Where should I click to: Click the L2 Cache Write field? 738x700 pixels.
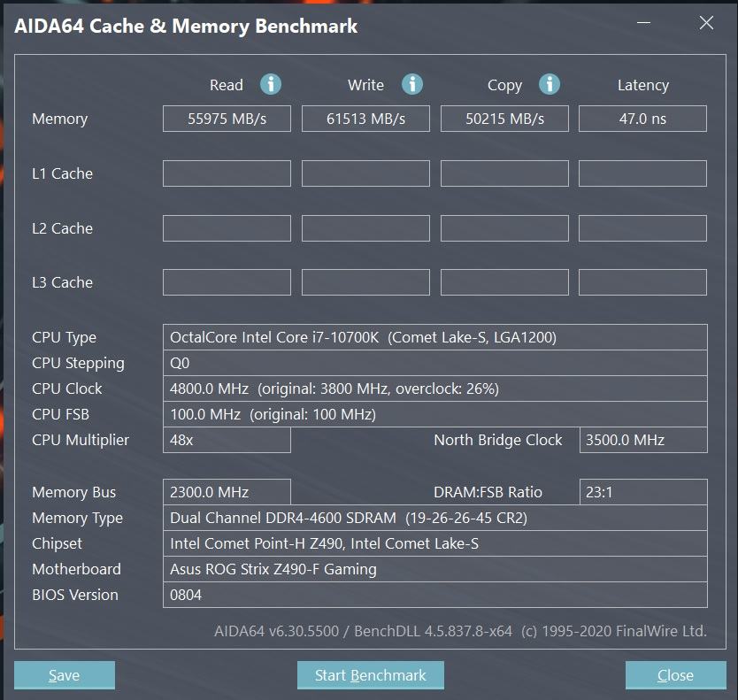point(365,228)
